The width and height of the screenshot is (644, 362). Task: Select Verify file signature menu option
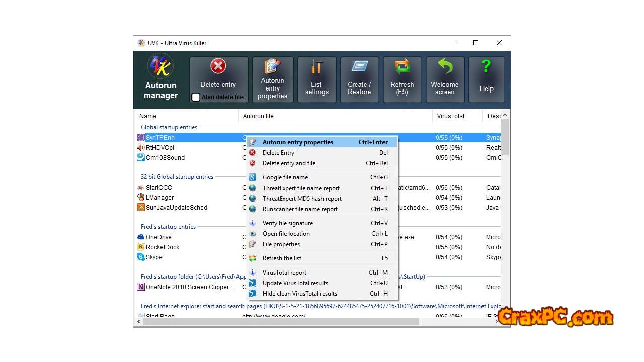click(x=287, y=223)
